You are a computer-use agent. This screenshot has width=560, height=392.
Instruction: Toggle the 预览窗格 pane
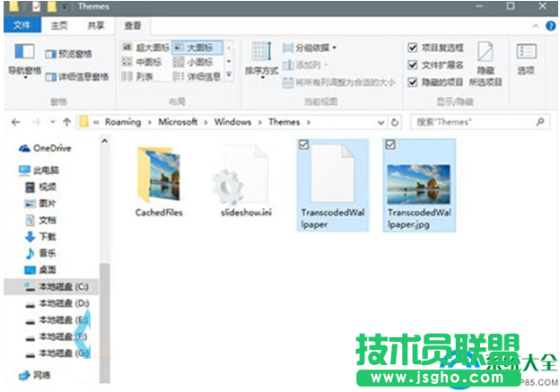(68, 54)
